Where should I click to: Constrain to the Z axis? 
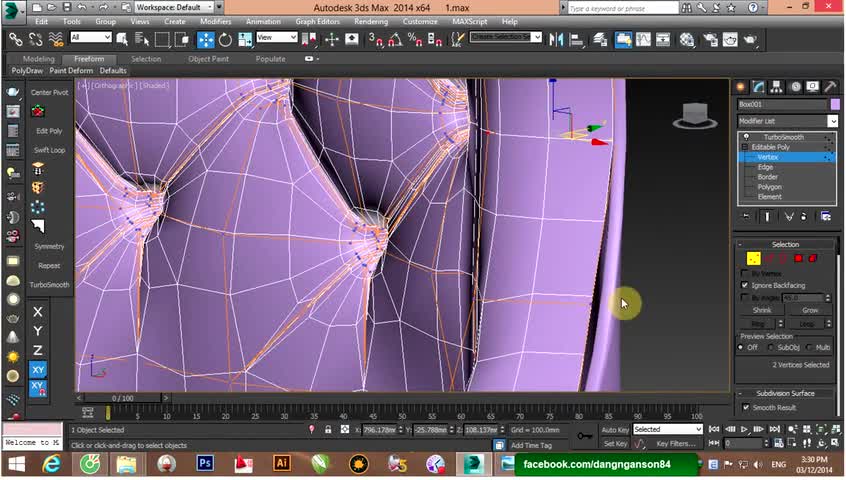[x=38, y=350]
